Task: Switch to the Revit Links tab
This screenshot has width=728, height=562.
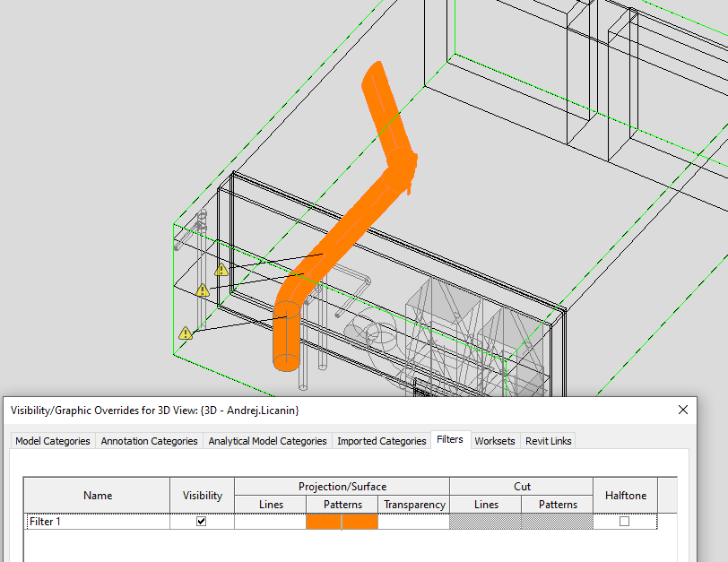Action: (x=548, y=440)
